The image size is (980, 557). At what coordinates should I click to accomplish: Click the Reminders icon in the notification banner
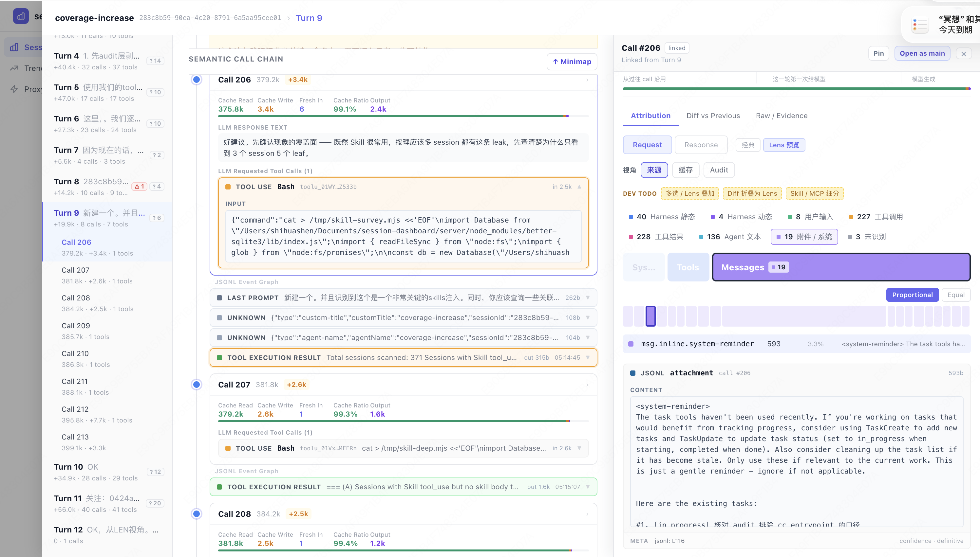click(920, 25)
